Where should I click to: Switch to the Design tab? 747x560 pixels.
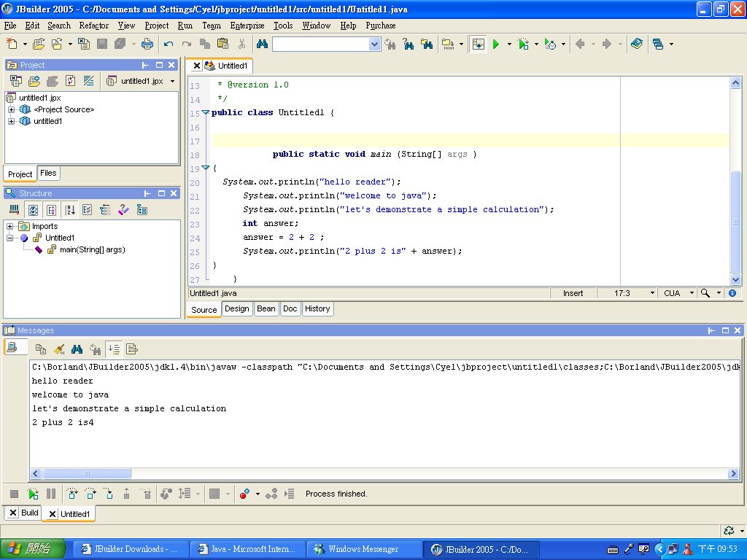click(237, 308)
